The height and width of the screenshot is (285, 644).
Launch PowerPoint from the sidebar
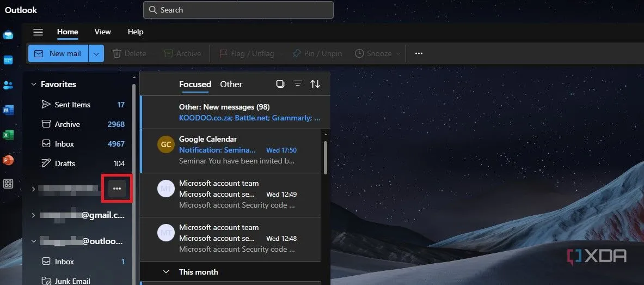(8, 160)
